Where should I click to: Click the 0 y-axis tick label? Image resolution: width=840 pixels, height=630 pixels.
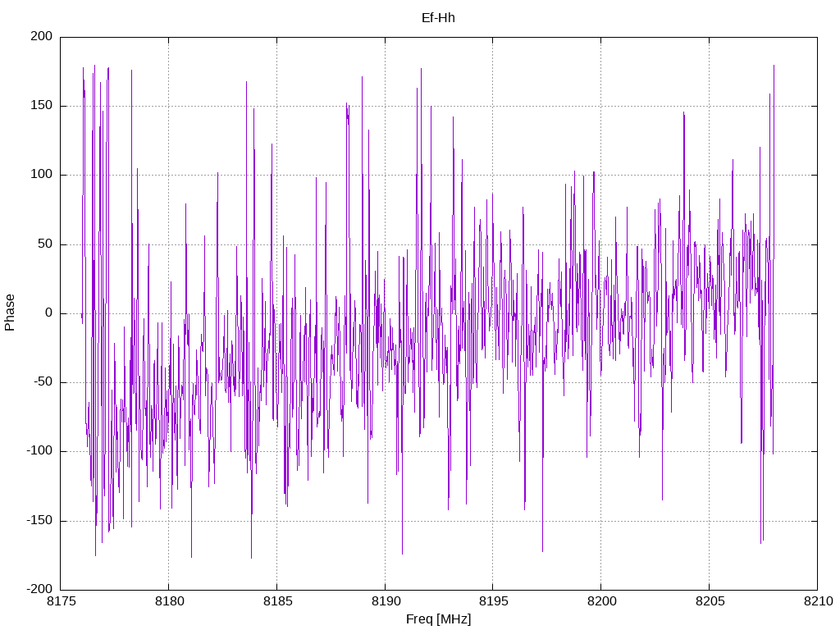pyautogui.click(x=49, y=313)
